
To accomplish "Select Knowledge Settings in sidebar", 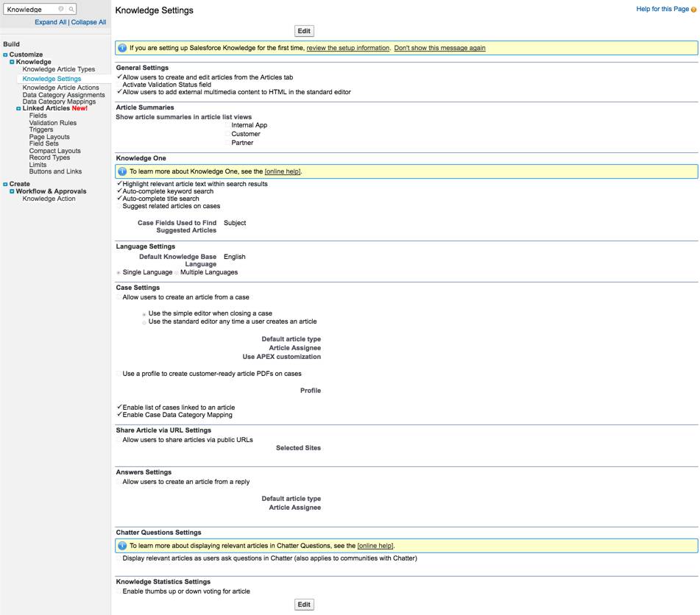I will 52,79.
